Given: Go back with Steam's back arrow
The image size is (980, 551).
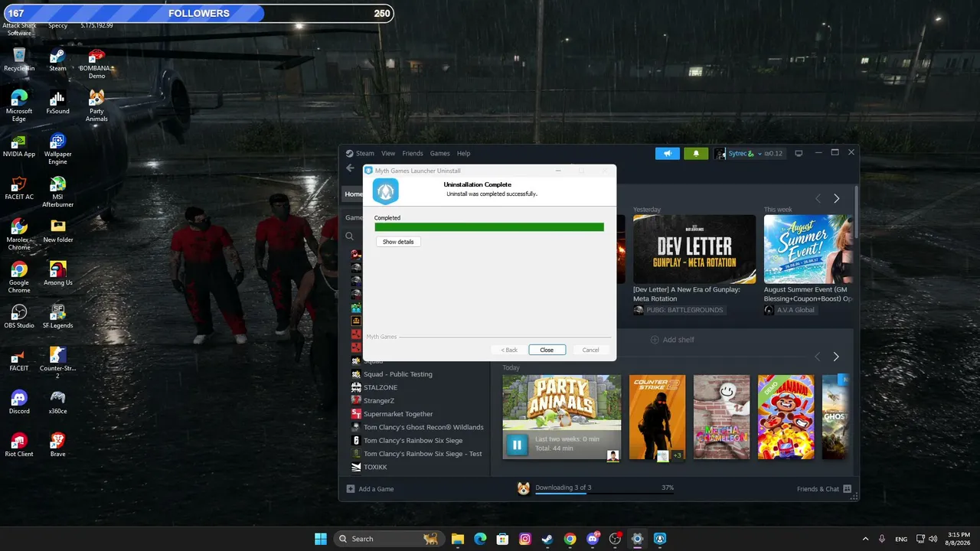Looking at the screenshot, I should click(x=350, y=168).
